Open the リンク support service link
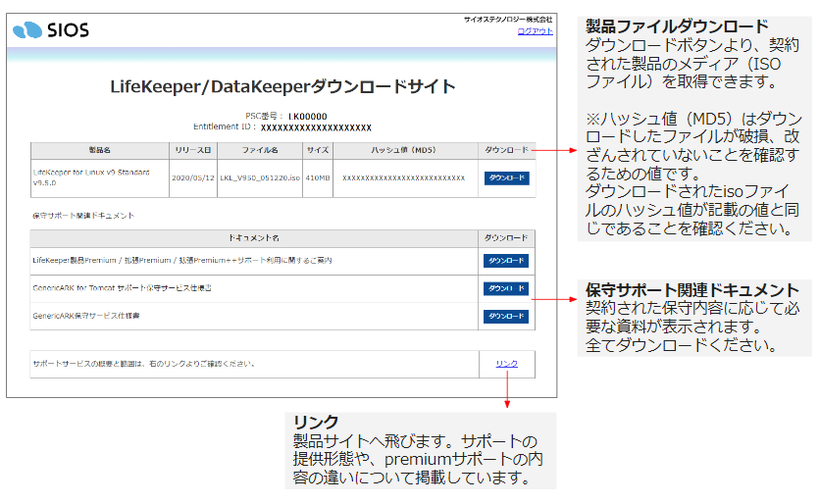 tap(507, 364)
